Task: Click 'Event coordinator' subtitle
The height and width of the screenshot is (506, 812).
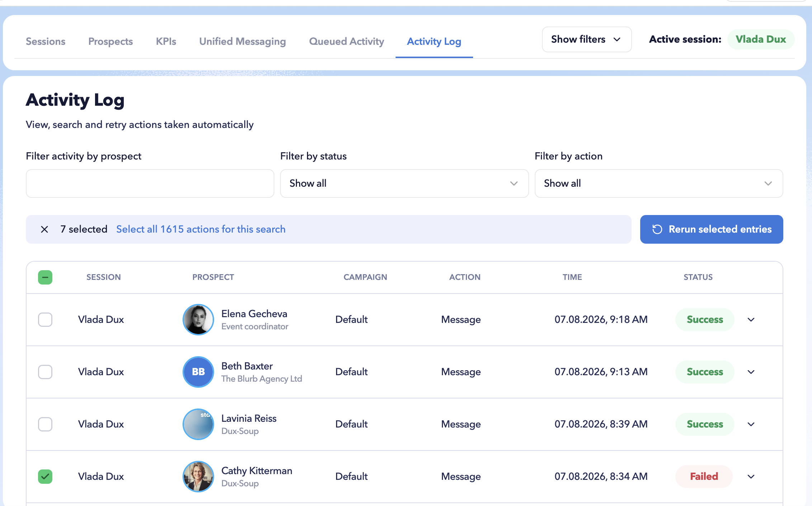Action: point(255,326)
